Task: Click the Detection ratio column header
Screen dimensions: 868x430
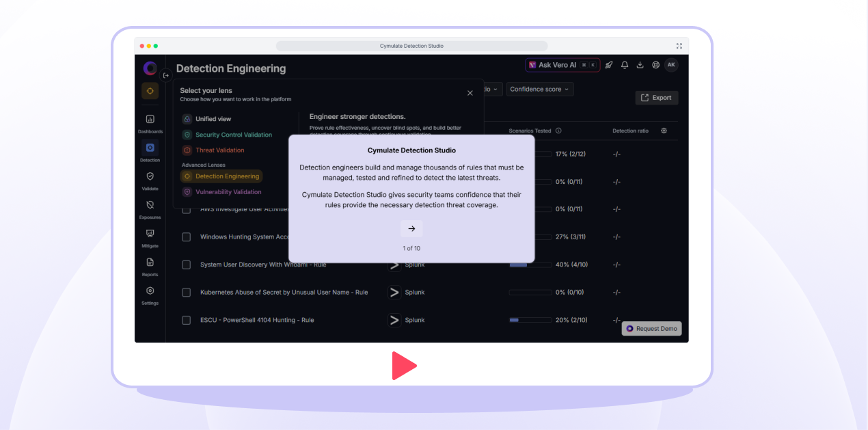Action: 630,131
